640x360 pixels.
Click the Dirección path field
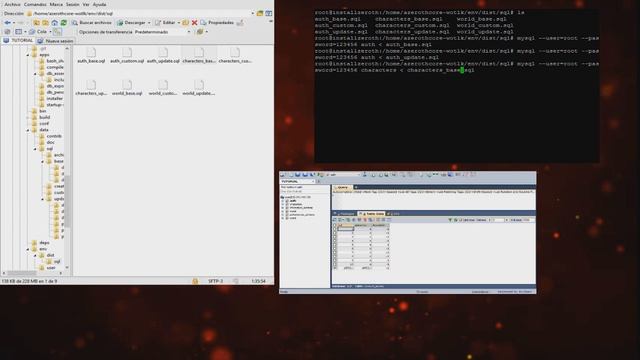pos(141,13)
